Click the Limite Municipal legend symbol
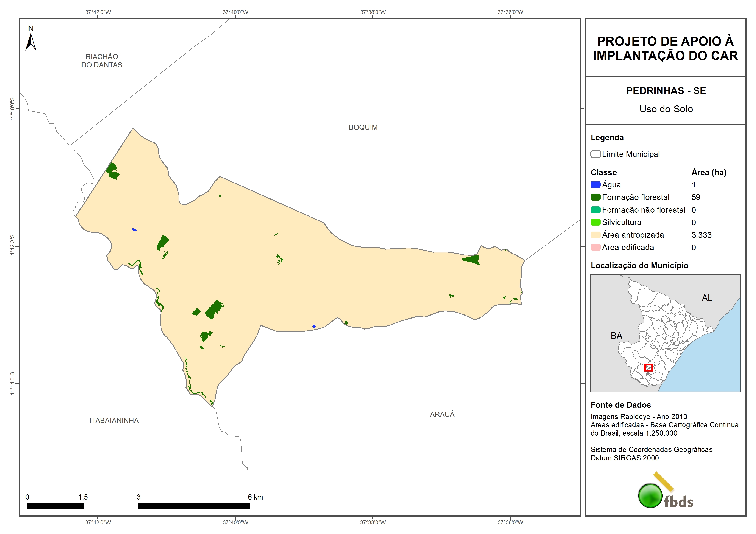This screenshot has width=756, height=534. point(595,154)
